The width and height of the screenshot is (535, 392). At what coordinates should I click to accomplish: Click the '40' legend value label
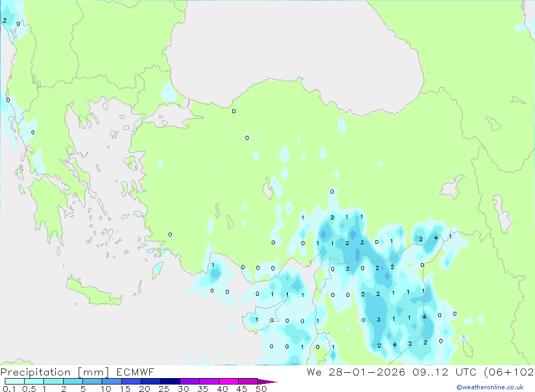pos(223,389)
